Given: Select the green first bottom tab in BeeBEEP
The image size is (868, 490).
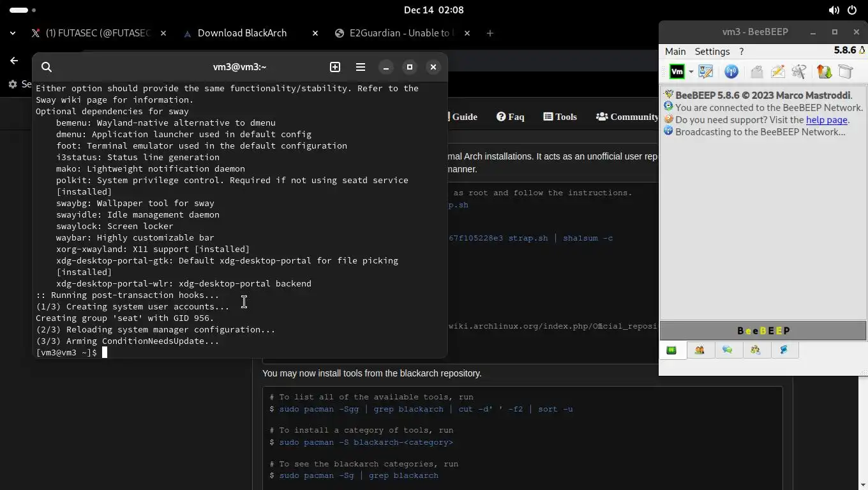Looking at the screenshot, I should (672, 350).
